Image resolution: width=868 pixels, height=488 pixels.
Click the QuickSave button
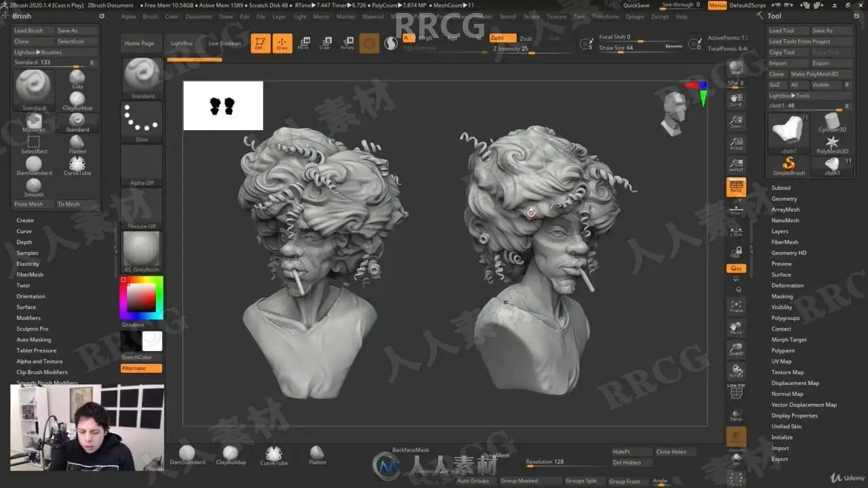[636, 5]
